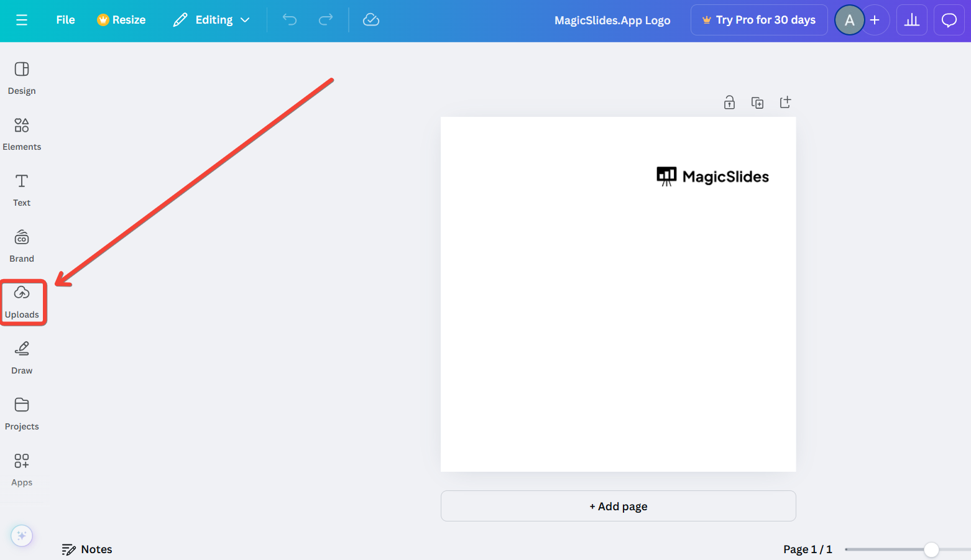Screen dimensions: 971x560
Task: Check the cloud save status icon
Action: click(371, 20)
